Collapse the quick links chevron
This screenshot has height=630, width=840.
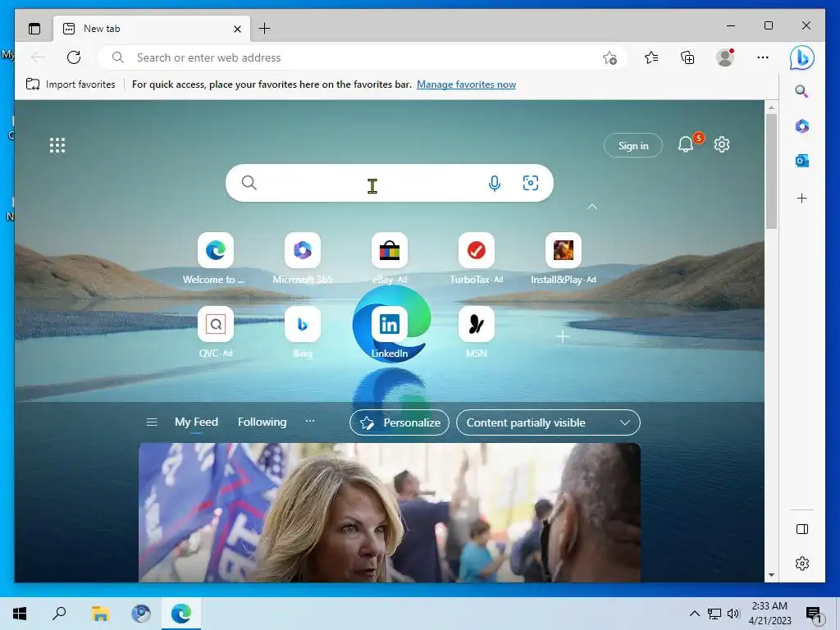coord(592,207)
